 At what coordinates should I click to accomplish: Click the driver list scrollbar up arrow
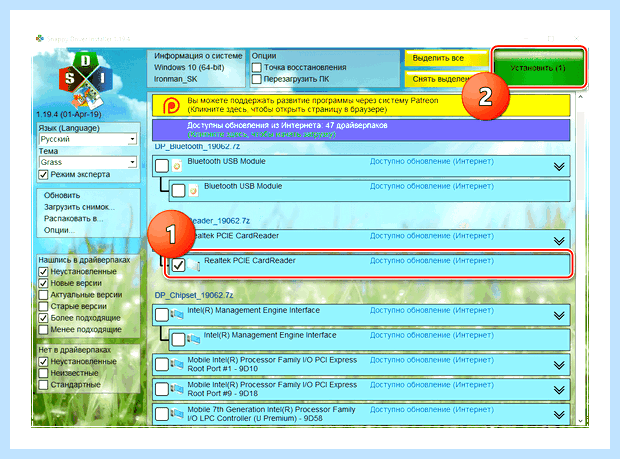580,96
